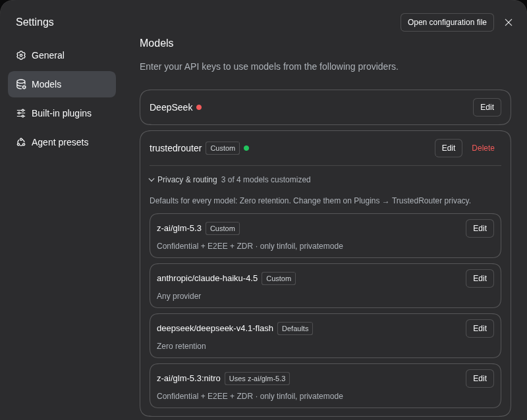Click the green status dot next to trustedrouter

pos(246,148)
